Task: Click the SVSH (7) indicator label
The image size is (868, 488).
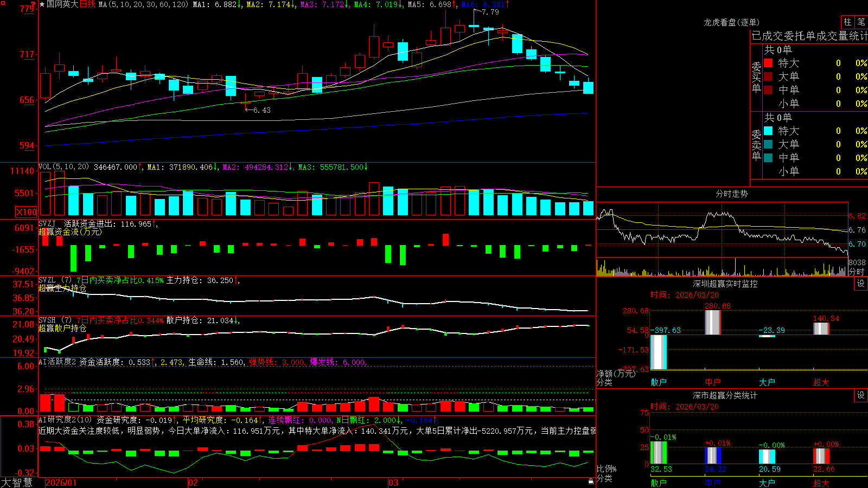Action: click(x=55, y=320)
